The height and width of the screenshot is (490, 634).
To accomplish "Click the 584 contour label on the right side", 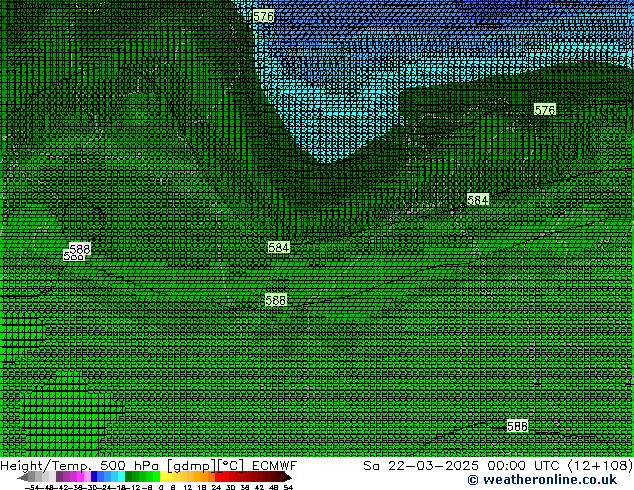I will 478,200.
